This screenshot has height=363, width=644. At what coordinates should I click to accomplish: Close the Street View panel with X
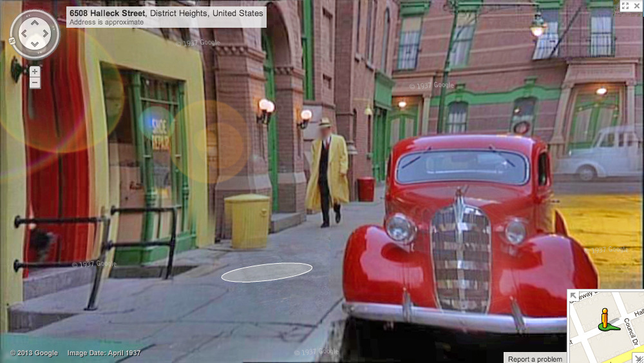[637, 6]
